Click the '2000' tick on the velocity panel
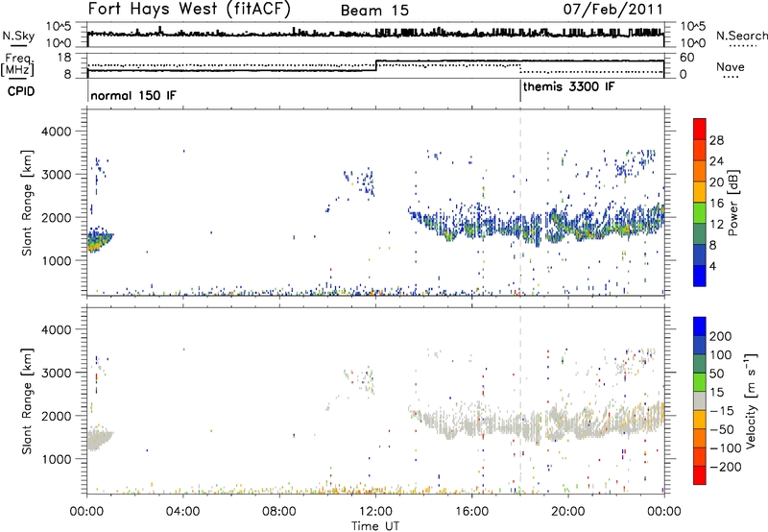Image resolution: width=768 pixels, height=532 pixels. pos(56,416)
